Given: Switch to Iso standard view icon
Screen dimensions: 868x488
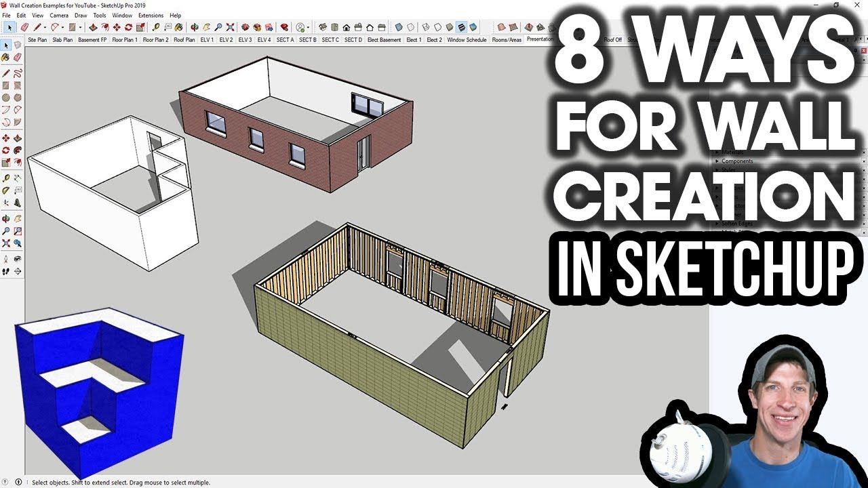Looking at the screenshot, I should [x=323, y=27].
